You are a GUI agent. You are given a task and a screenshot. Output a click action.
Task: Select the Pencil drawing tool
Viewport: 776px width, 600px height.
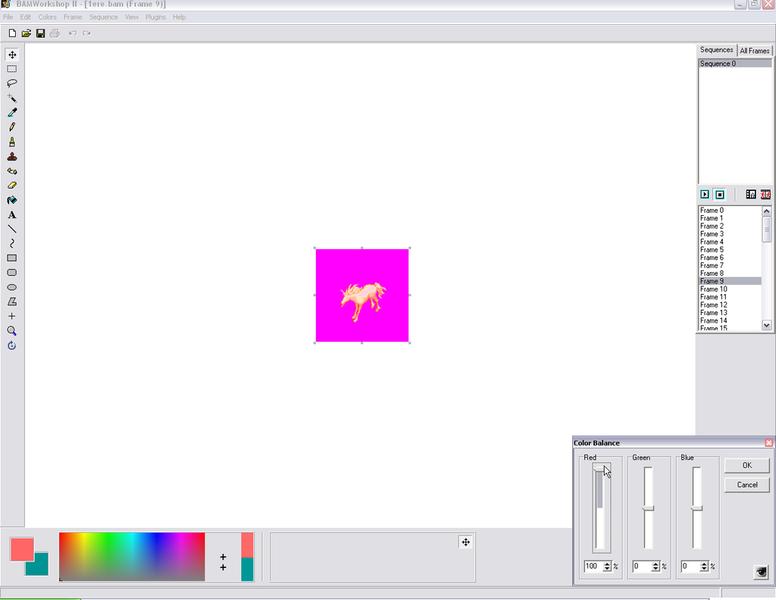tap(12, 127)
